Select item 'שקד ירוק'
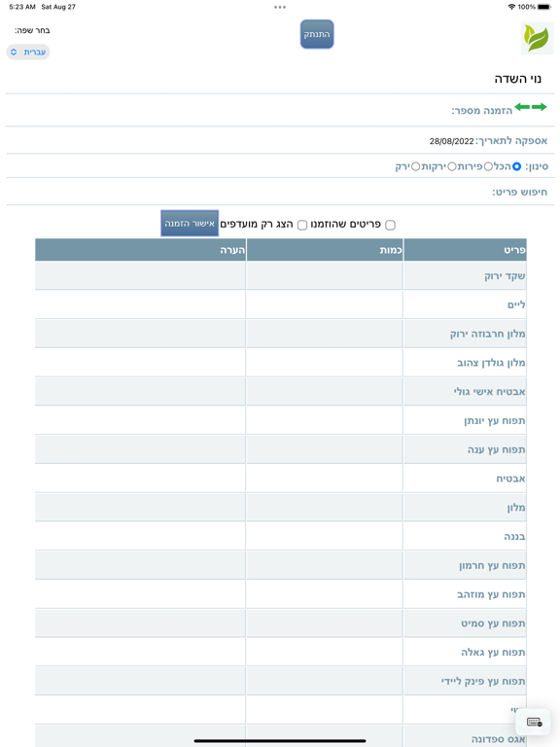Image resolution: width=560 pixels, height=747 pixels. tap(505, 276)
